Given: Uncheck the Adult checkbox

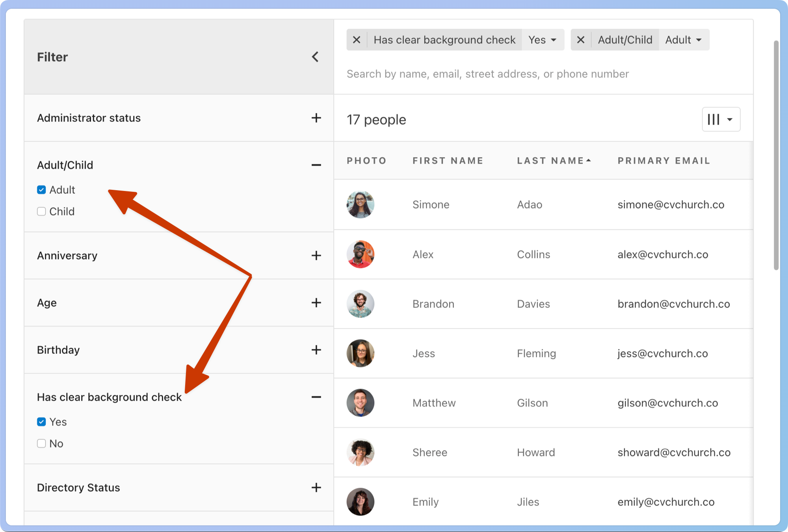Looking at the screenshot, I should [x=41, y=190].
